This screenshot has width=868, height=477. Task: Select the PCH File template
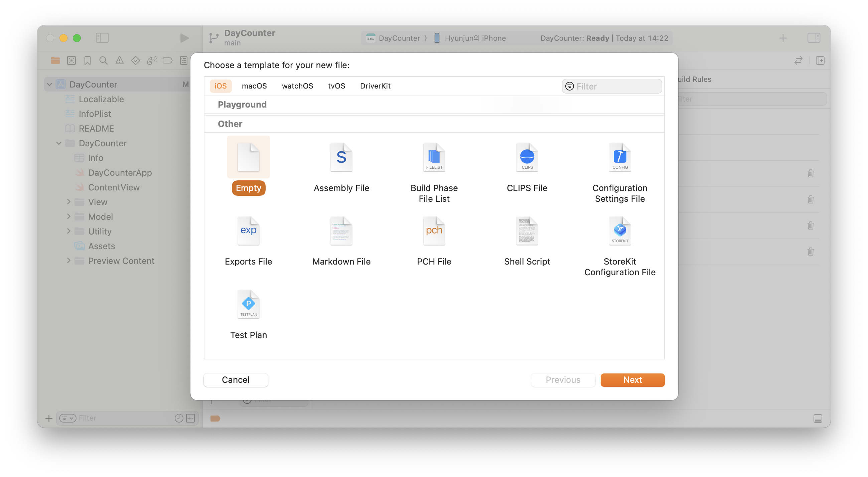[434, 231]
